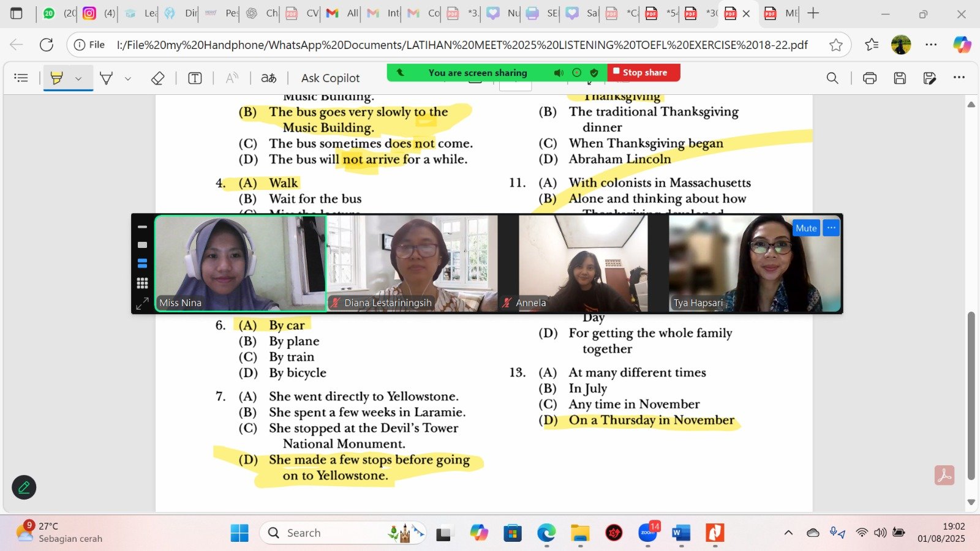The height and width of the screenshot is (551, 980).
Task: Click the Print icon in PDF toolbar
Action: coord(869,78)
